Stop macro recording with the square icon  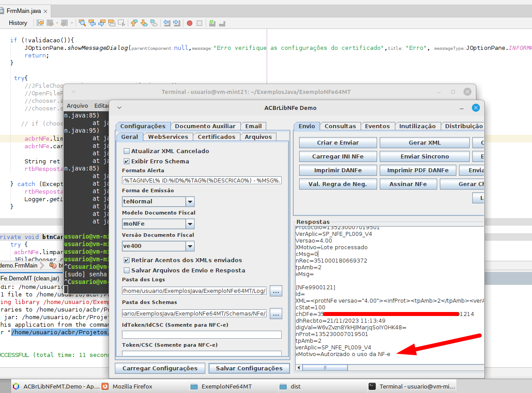[x=199, y=23]
